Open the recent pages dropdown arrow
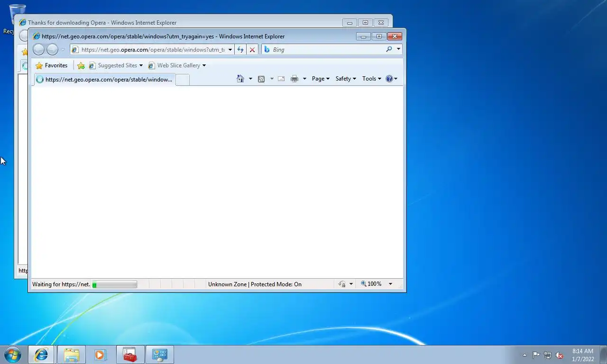607x364 pixels. [63, 50]
